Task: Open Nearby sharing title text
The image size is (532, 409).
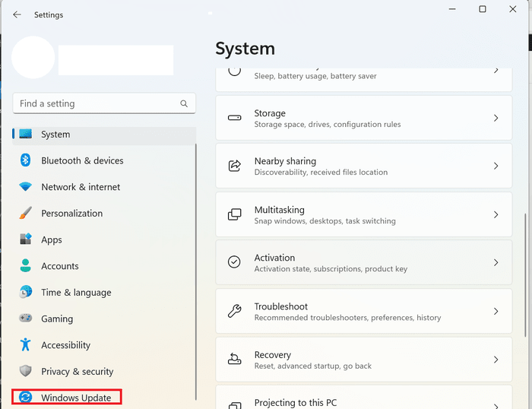Action: (x=285, y=161)
